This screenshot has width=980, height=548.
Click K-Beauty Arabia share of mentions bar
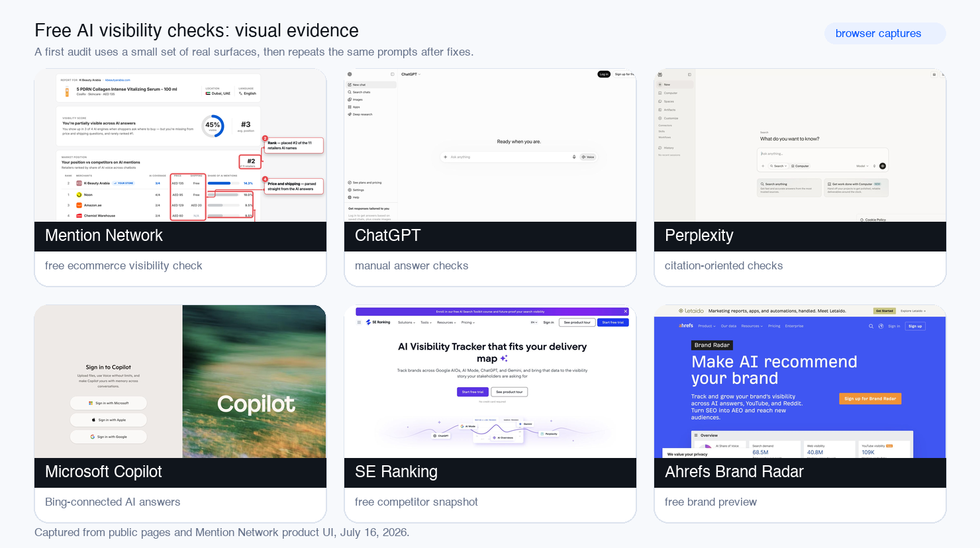[x=223, y=183]
